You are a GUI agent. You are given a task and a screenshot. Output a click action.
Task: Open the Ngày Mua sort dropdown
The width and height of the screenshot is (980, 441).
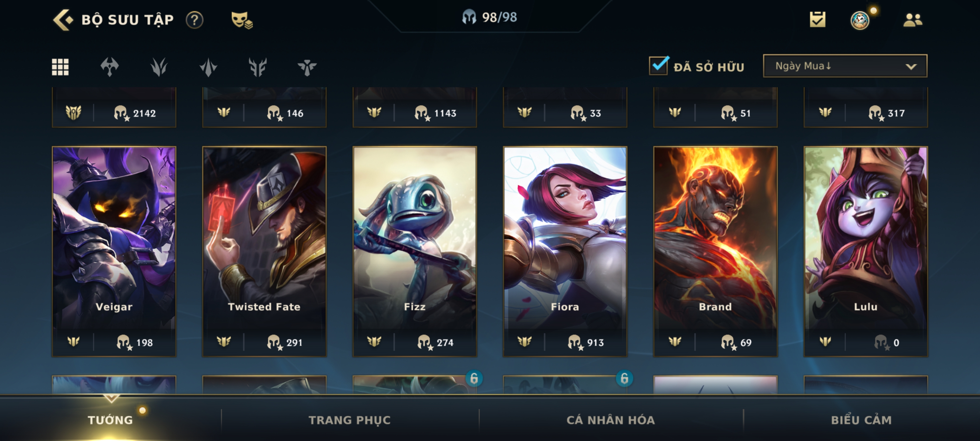(845, 66)
